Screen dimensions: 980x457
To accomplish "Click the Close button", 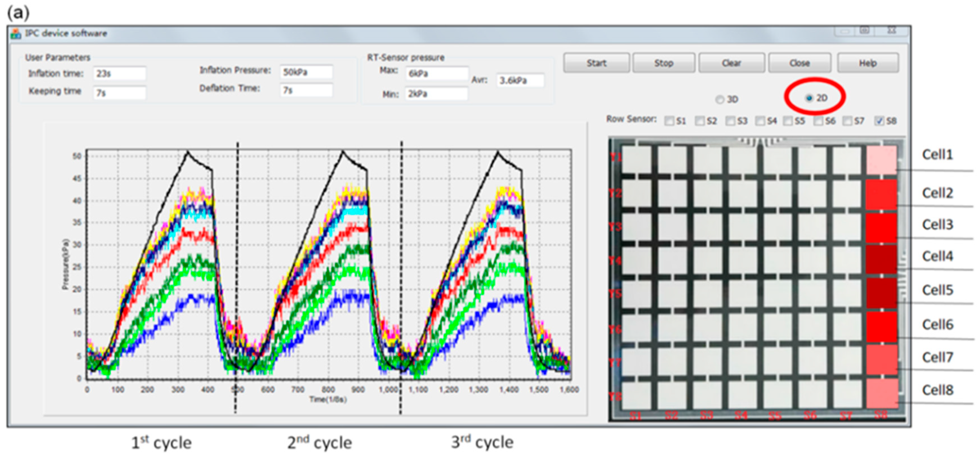I will click(x=799, y=63).
